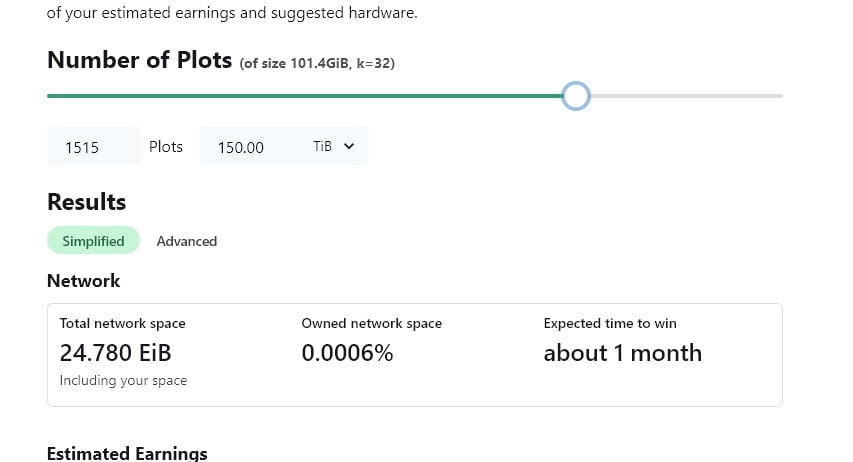Image resolution: width=853 pixels, height=462 pixels.
Task: Click the 24.780 EiB total network value
Action: coord(115,353)
